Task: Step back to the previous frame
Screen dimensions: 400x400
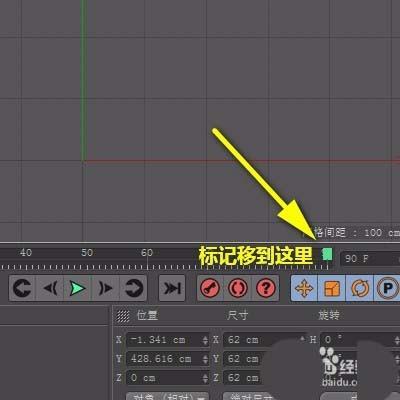Action: click(x=50, y=288)
